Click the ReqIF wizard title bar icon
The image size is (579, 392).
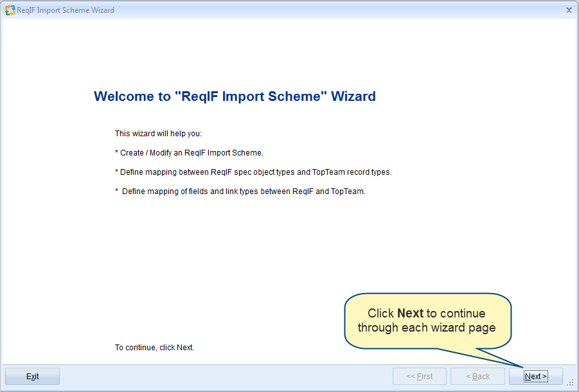tap(10, 10)
